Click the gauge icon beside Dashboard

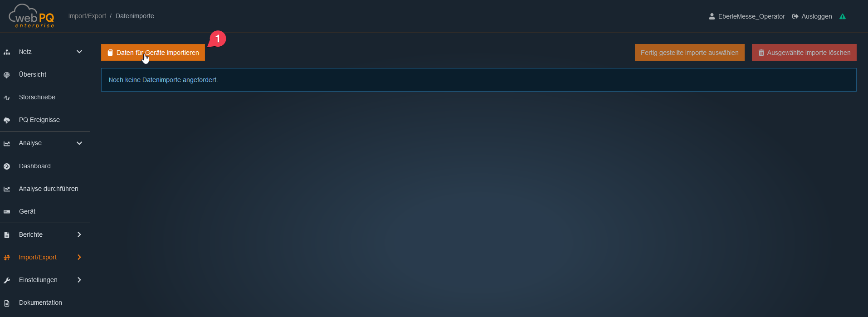[x=7, y=166]
